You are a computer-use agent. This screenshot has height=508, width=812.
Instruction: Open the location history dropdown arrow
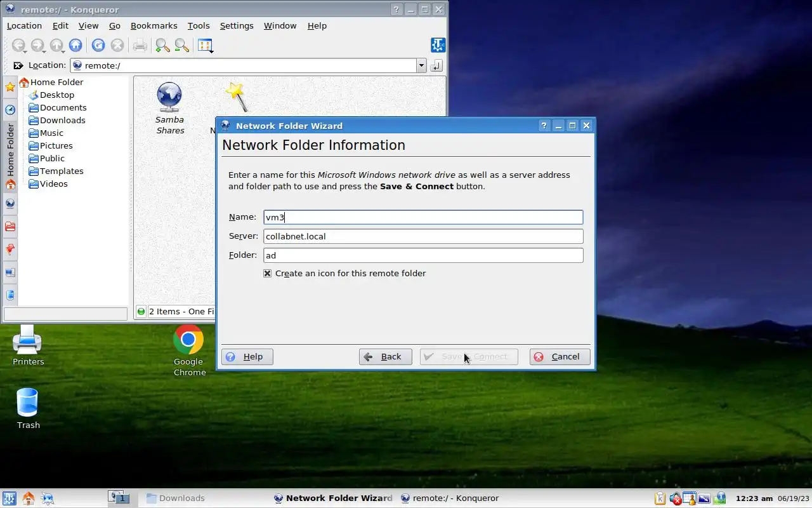click(421, 65)
